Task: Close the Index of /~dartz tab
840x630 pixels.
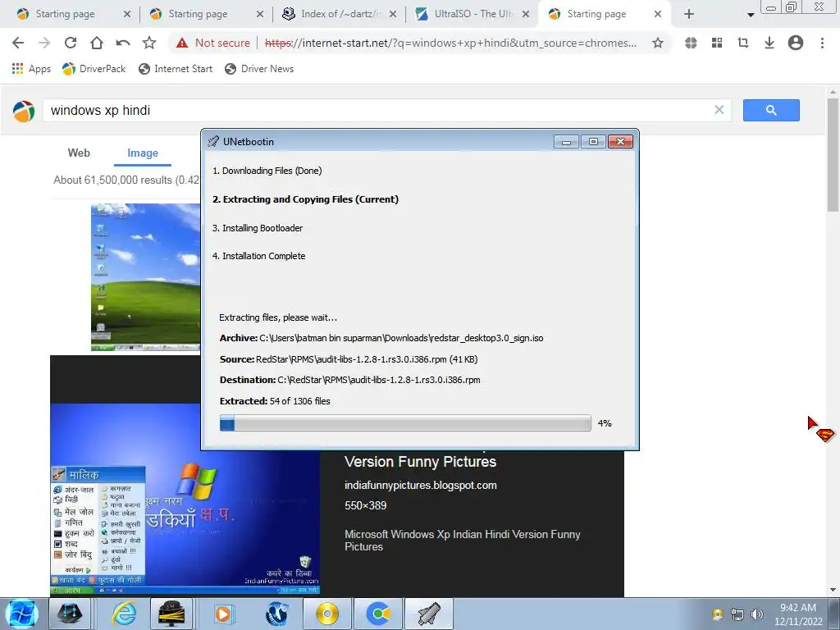Action: (393, 14)
